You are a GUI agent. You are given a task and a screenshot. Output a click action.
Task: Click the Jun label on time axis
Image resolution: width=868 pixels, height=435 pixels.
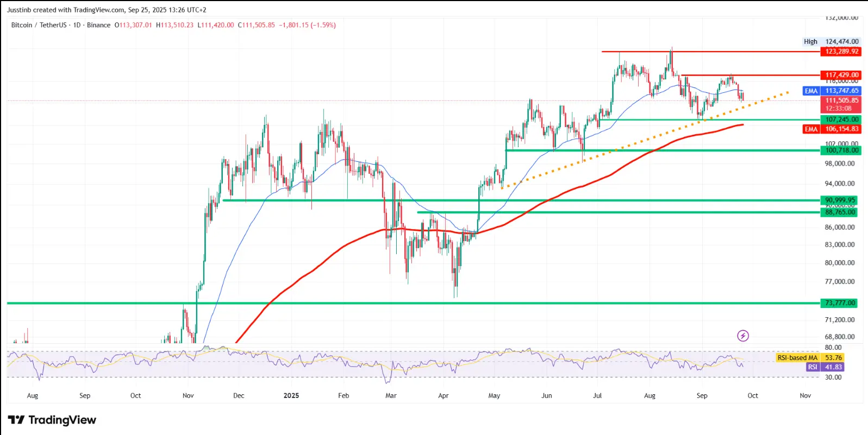click(547, 395)
